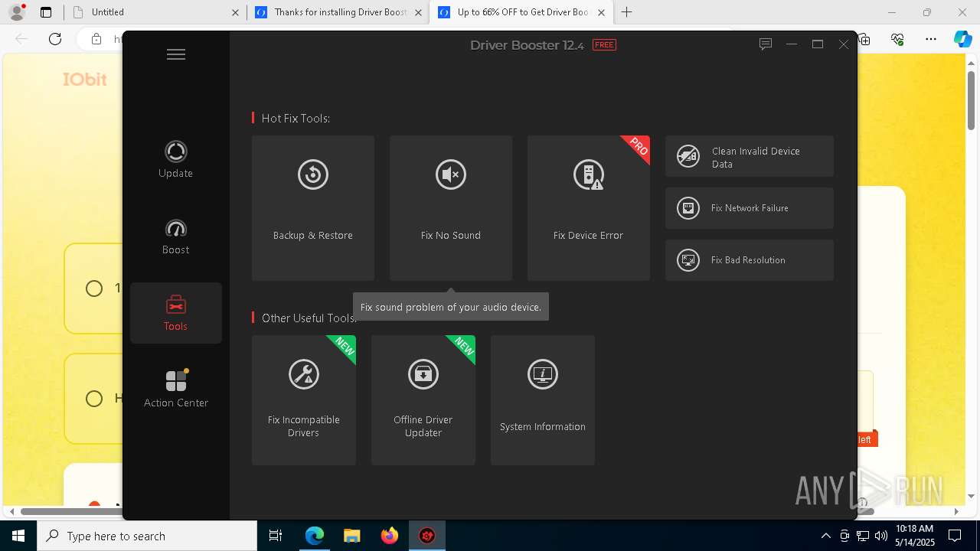
Task: Open Task View on the taskbar
Action: [x=276, y=536]
